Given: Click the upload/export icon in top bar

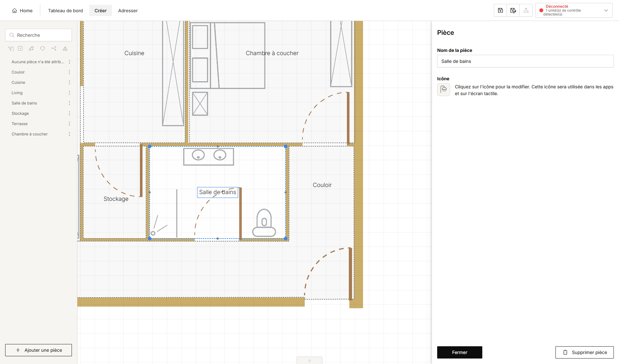Looking at the screenshot, I should click(x=526, y=10).
